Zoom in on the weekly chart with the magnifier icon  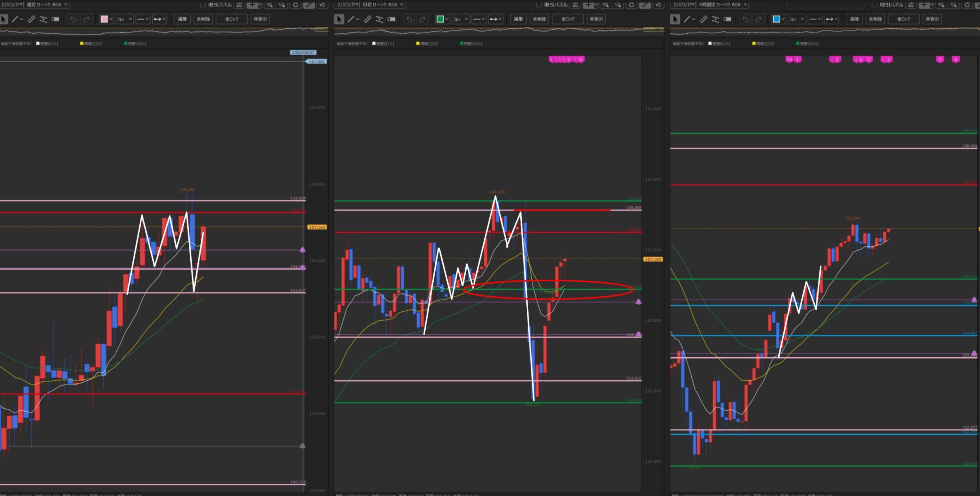point(270,5)
